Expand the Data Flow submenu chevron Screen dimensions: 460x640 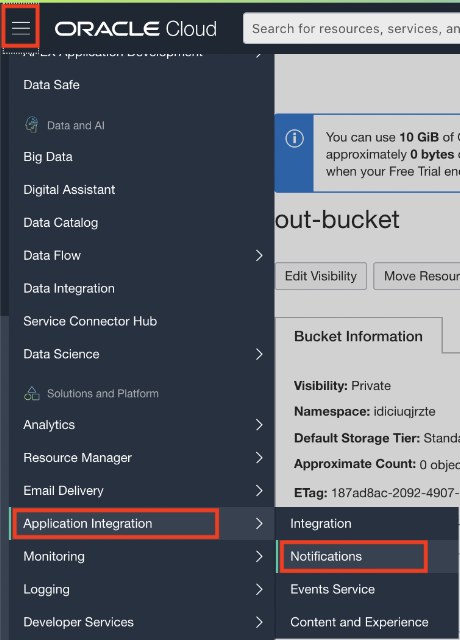coord(259,256)
